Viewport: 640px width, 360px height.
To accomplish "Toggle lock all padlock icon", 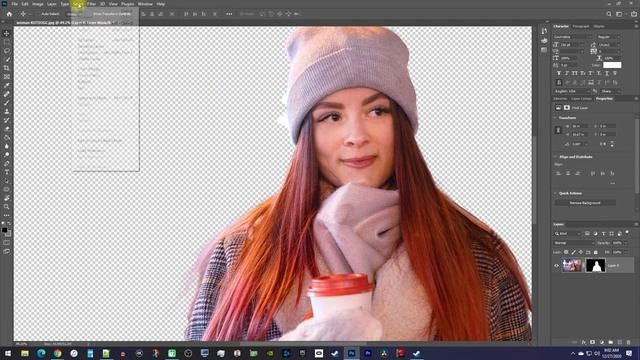I will (x=596, y=252).
